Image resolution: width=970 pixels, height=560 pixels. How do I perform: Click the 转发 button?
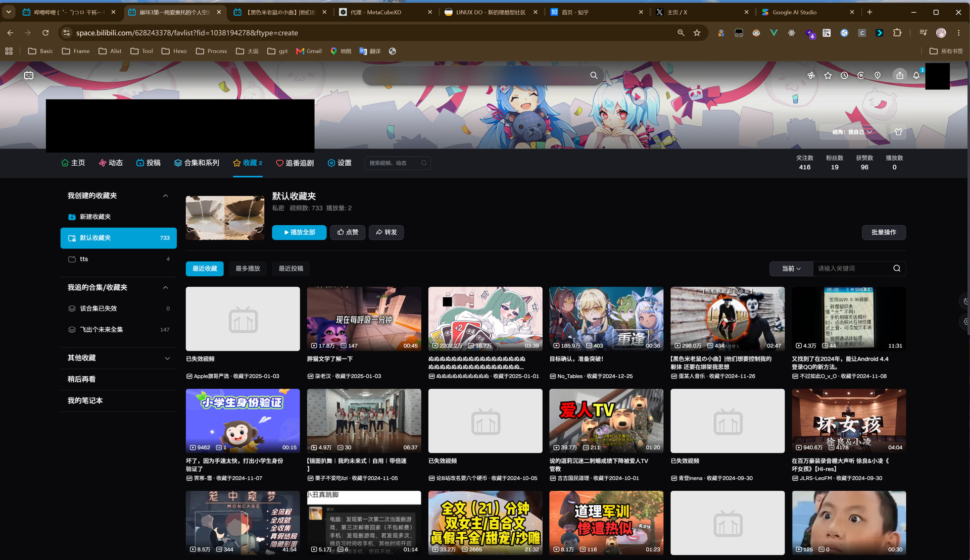386,232
